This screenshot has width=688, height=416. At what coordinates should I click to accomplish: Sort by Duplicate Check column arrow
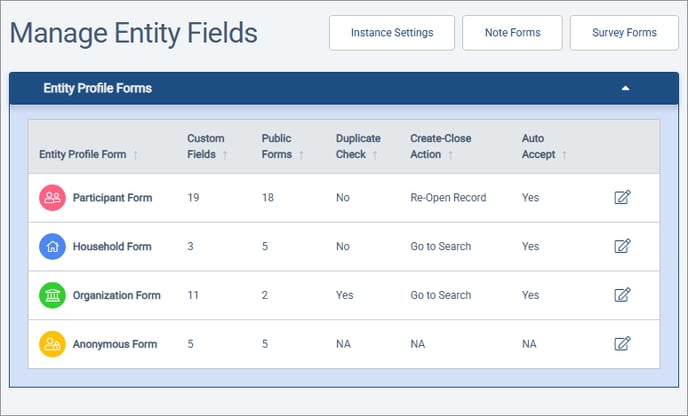tap(375, 155)
